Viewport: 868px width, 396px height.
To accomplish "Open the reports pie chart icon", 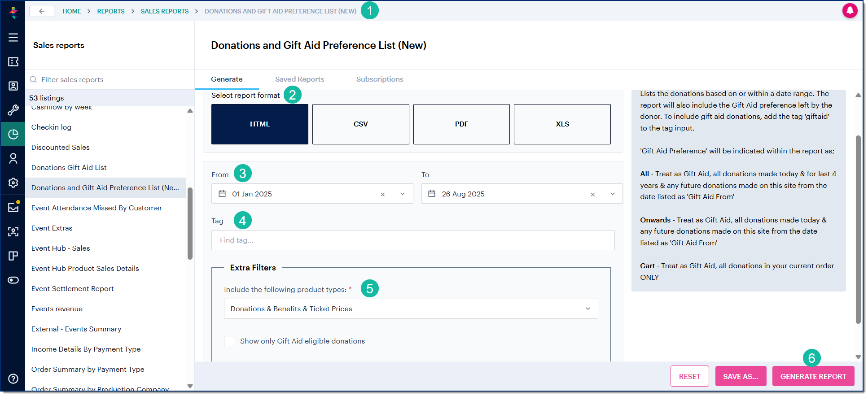I will [x=13, y=134].
